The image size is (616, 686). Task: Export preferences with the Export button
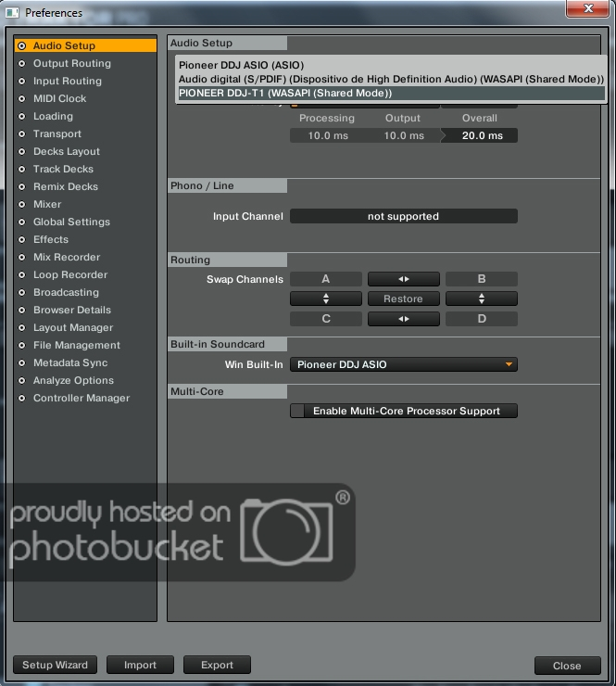pyautogui.click(x=218, y=665)
